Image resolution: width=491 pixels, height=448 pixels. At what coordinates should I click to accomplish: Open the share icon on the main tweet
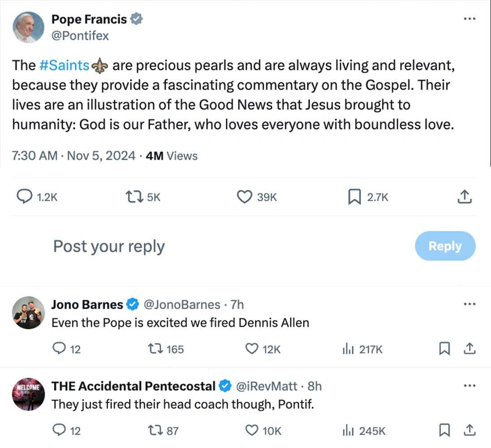click(465, 196)
